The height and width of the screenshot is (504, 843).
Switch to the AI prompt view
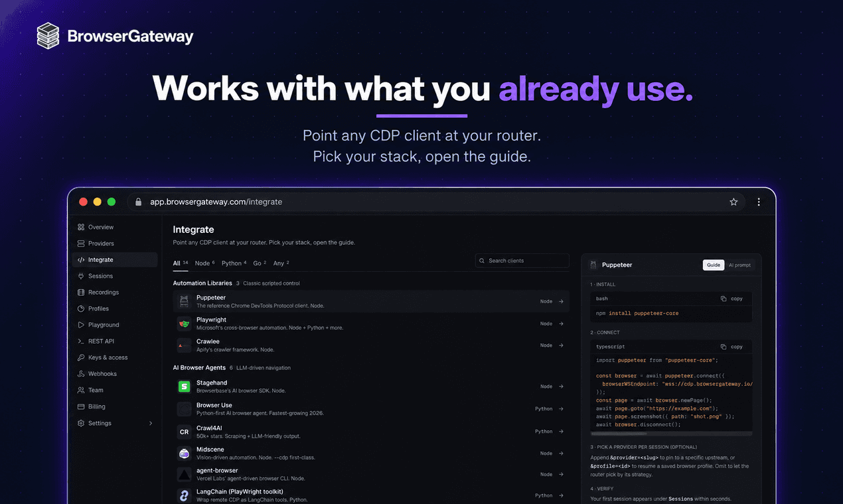739,265
